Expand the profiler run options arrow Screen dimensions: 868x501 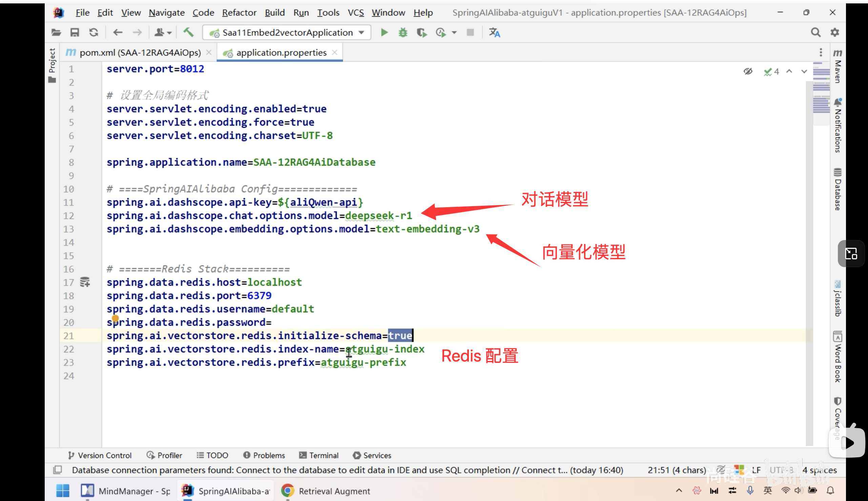coord(454,33)
